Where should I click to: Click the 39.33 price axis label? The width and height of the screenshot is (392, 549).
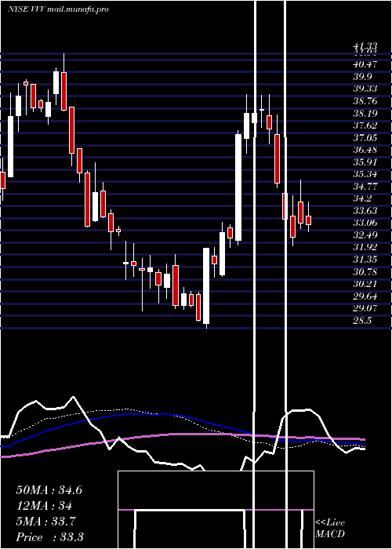click(365, 89)
